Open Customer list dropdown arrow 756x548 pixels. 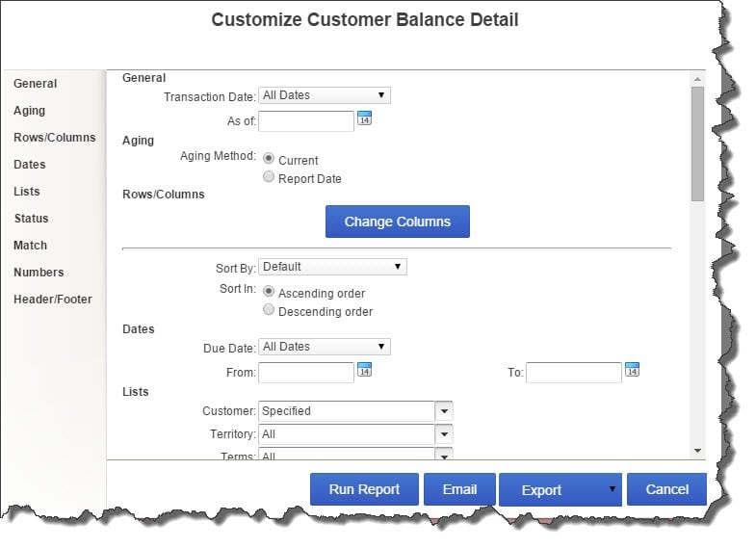click(x=444, y=411)
